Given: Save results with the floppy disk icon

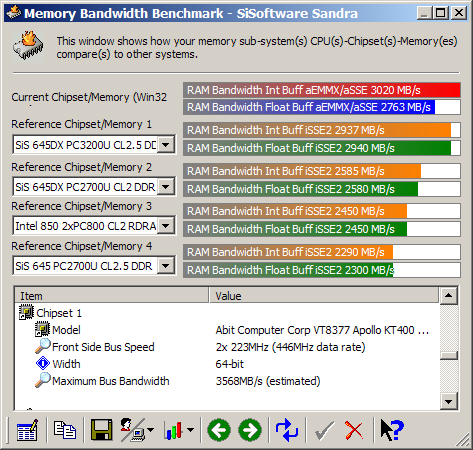Looking at the screenshot, I should 101,430.
